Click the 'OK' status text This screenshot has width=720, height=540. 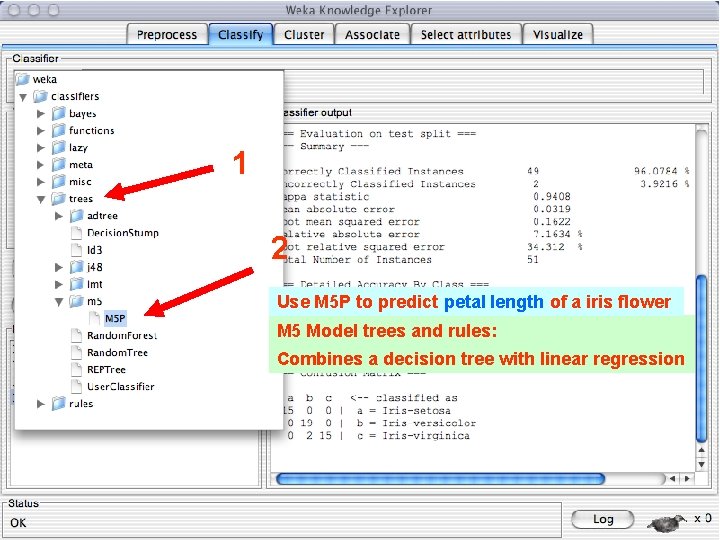coord(18,523)
